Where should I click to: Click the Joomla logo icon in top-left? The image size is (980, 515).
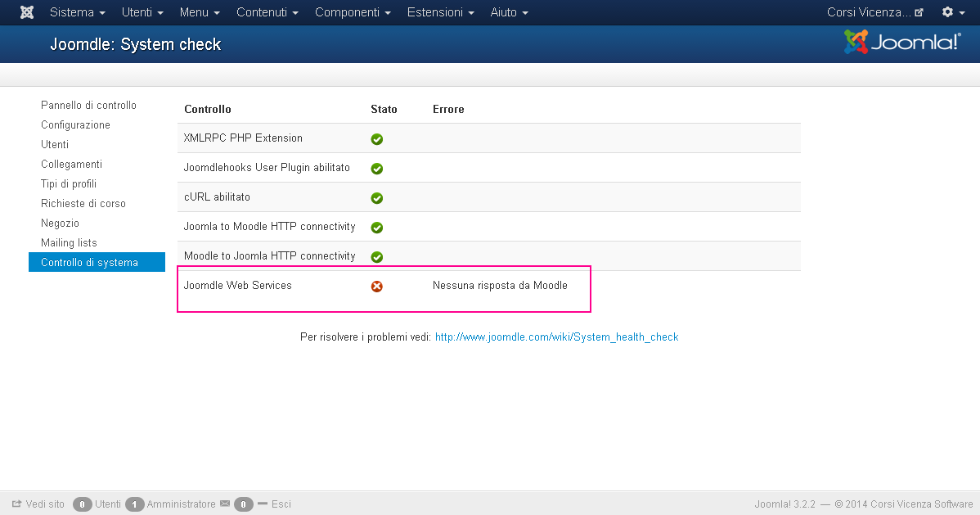pyautogui.click(x=27, y=13)
